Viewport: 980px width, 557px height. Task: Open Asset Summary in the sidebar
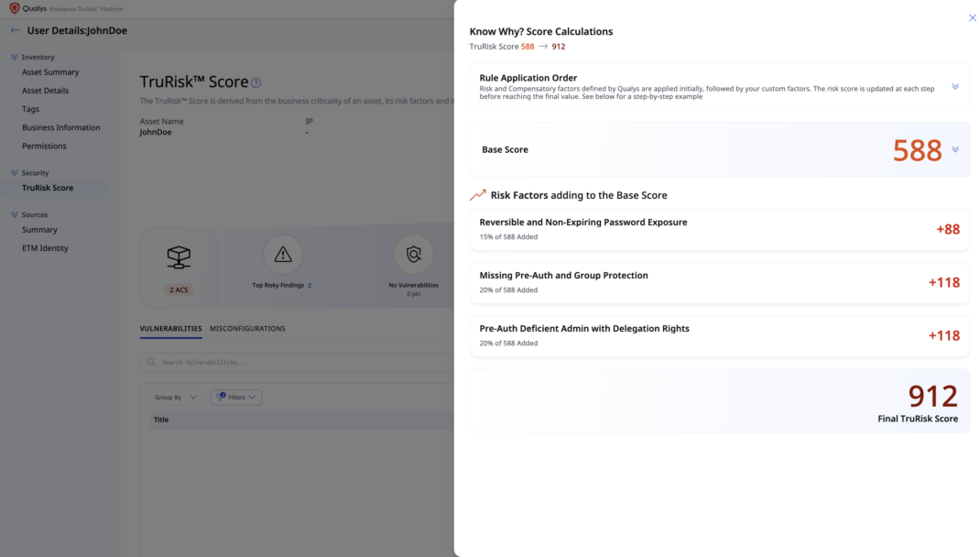50,72
